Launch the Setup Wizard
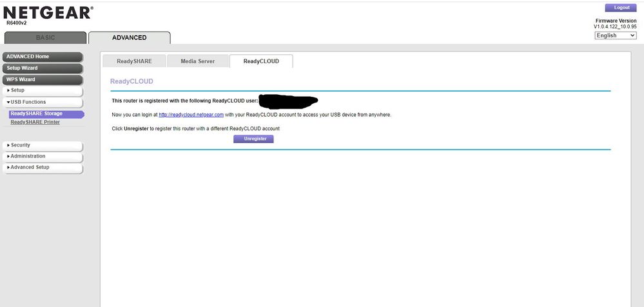644x307 pixels. point(43,68)
